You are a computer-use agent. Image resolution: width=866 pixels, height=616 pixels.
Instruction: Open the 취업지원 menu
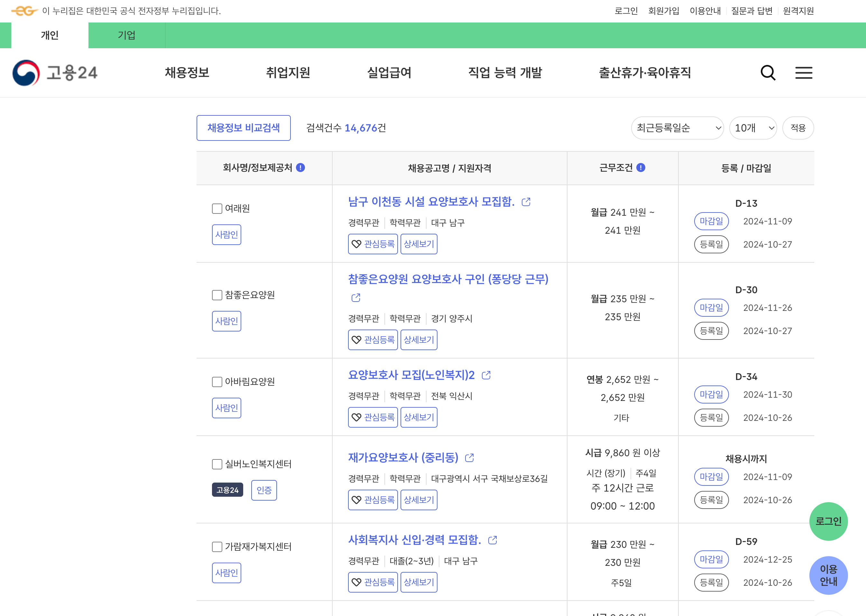(288, 72)
